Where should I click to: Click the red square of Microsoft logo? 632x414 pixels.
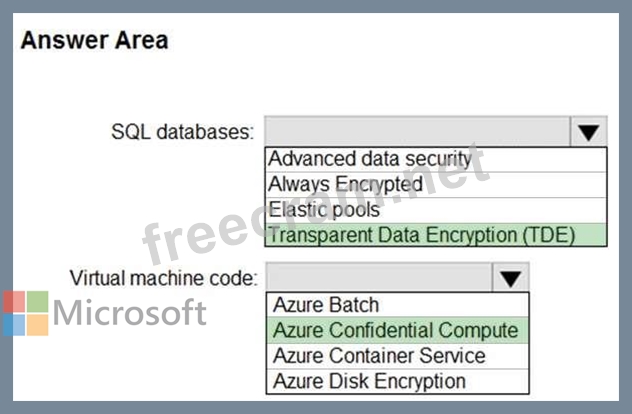(x=14, y=302)
